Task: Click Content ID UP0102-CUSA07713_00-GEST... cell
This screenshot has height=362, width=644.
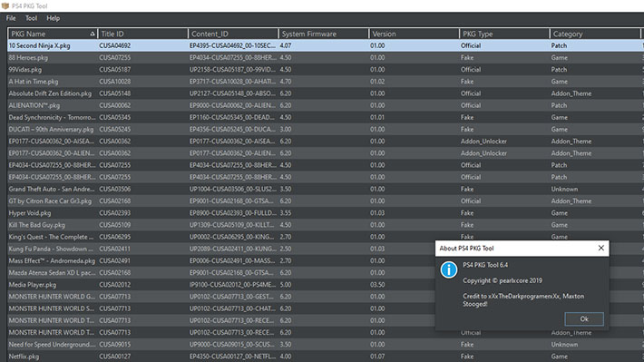Action: [x=231, y=297]
